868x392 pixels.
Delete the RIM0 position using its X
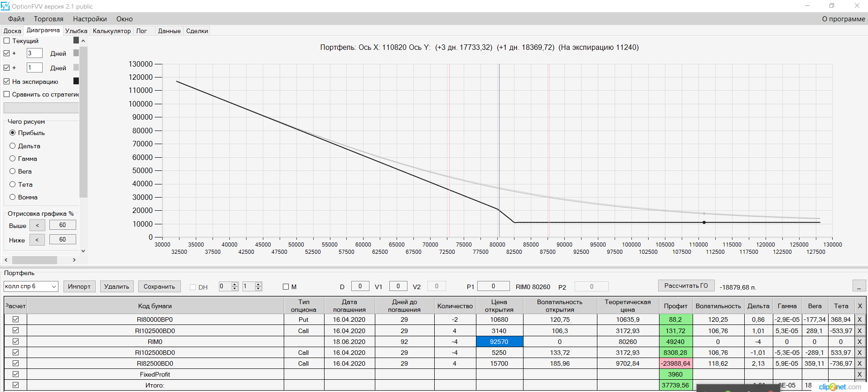pos(860,342)
